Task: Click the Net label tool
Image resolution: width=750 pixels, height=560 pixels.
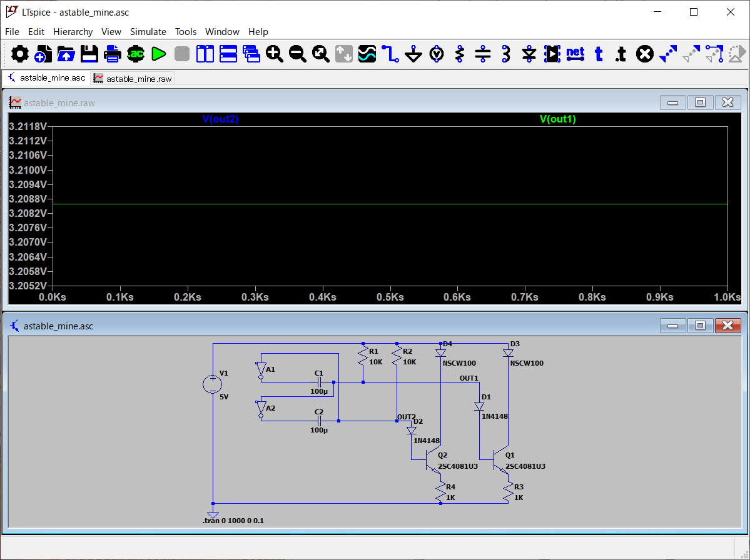Action: 575,54
